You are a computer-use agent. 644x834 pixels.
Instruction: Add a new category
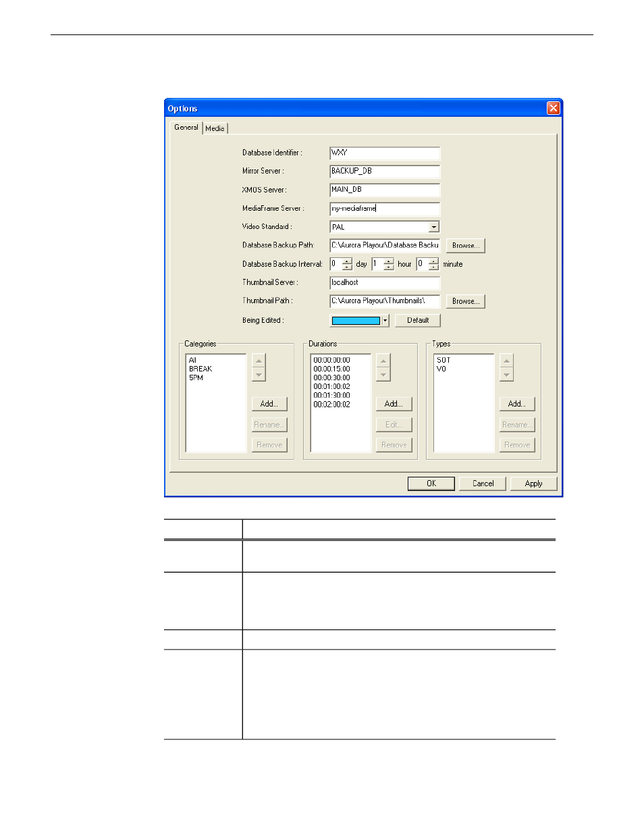269,404
